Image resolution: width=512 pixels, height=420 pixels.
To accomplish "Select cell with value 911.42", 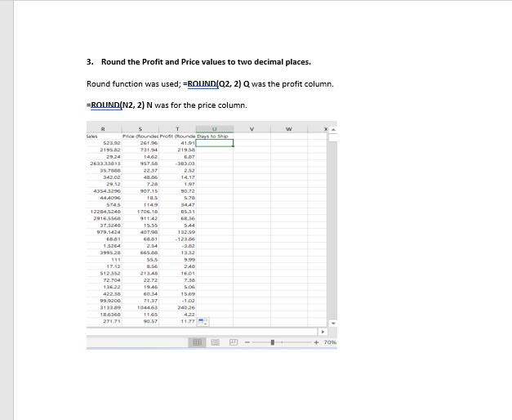I will 140,218.
